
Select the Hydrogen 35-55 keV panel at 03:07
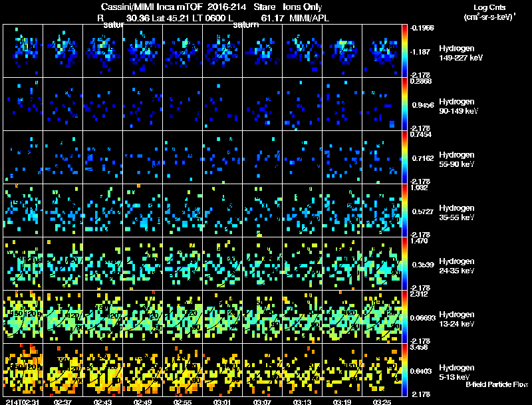click(262, 211)
